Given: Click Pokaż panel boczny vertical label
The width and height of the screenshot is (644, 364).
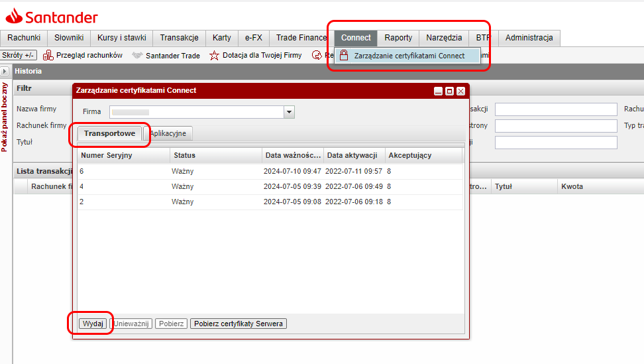Looking at the screenshot, I should point(5,117).
